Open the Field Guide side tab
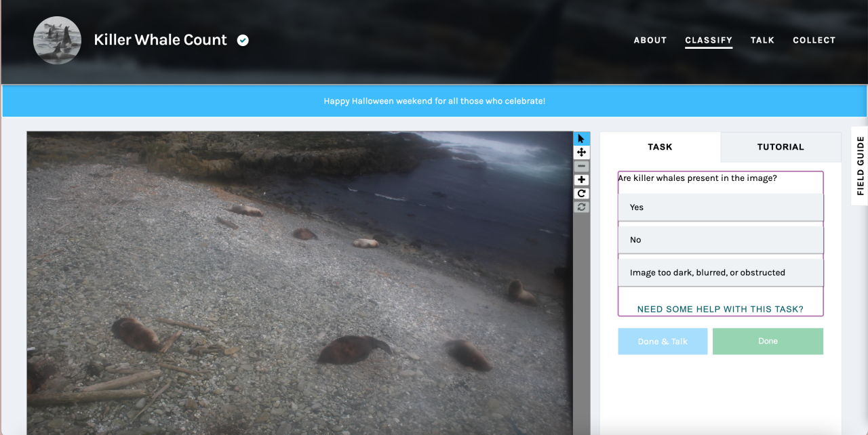Image resolution: width=868 pixels, height=435 pixels. pos(860,165)
